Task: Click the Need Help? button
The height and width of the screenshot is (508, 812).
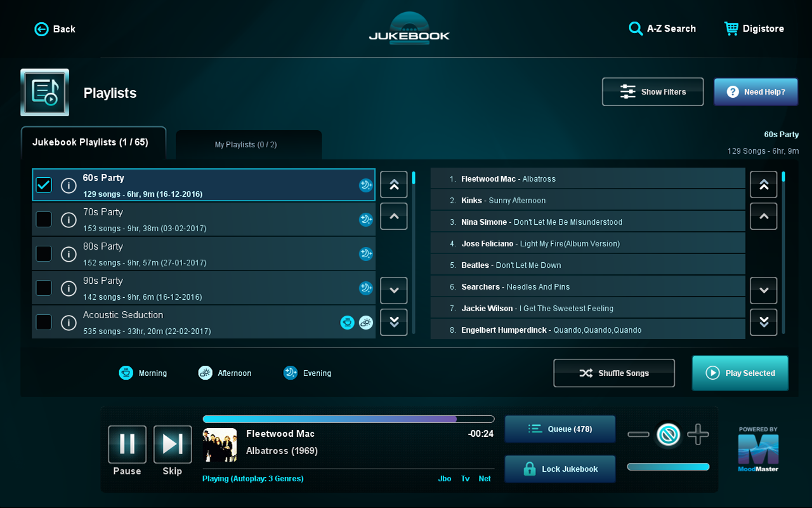Action: [756, 92]
